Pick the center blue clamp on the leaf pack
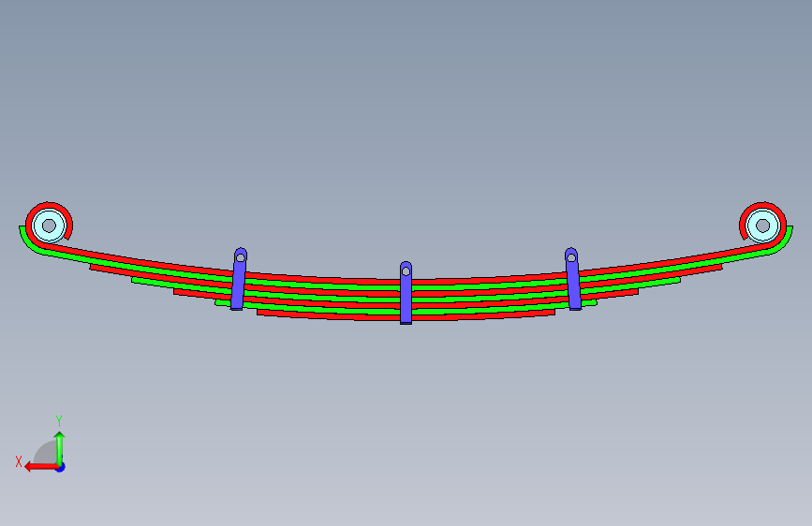Viewport: 812px width, 526px height. (406, 293)
